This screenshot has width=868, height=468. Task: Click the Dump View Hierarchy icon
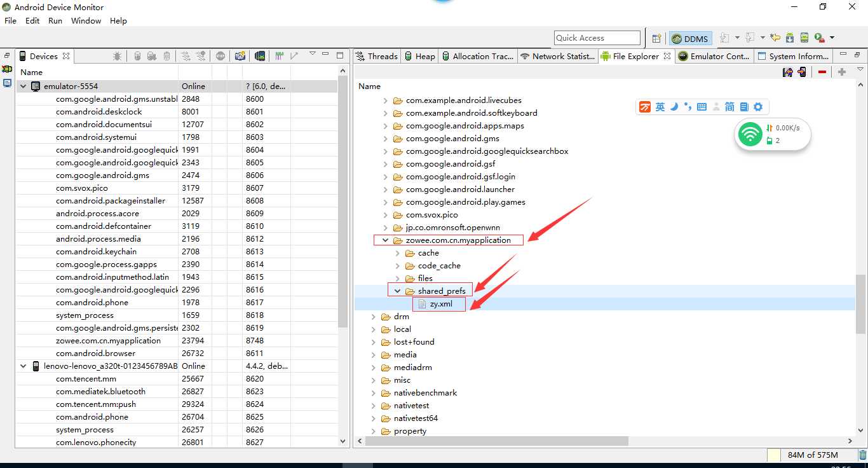click(260, 56)
